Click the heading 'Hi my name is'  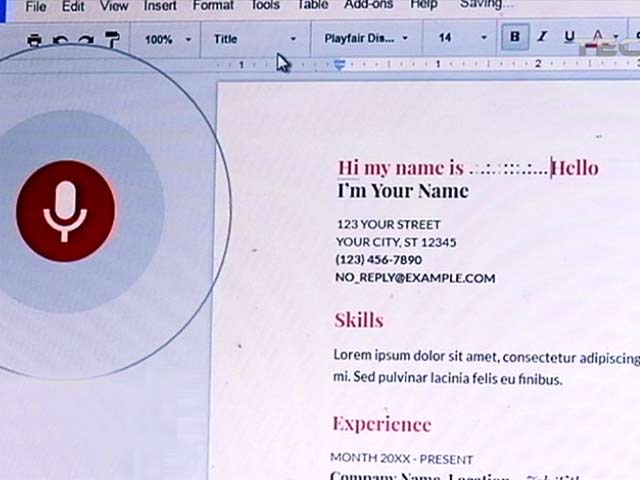tap(401, 168)
